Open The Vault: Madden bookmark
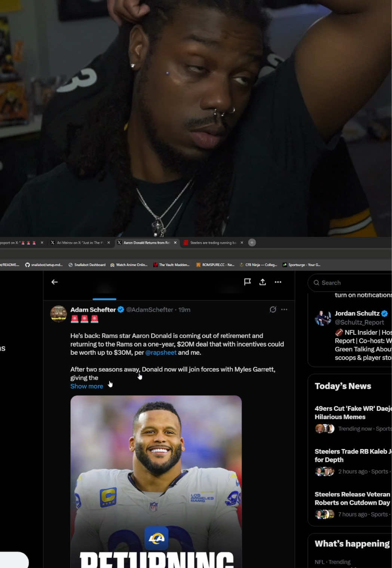Image resolution: width=392 pixels, height=568 pixels. click(x=171, y=265)
